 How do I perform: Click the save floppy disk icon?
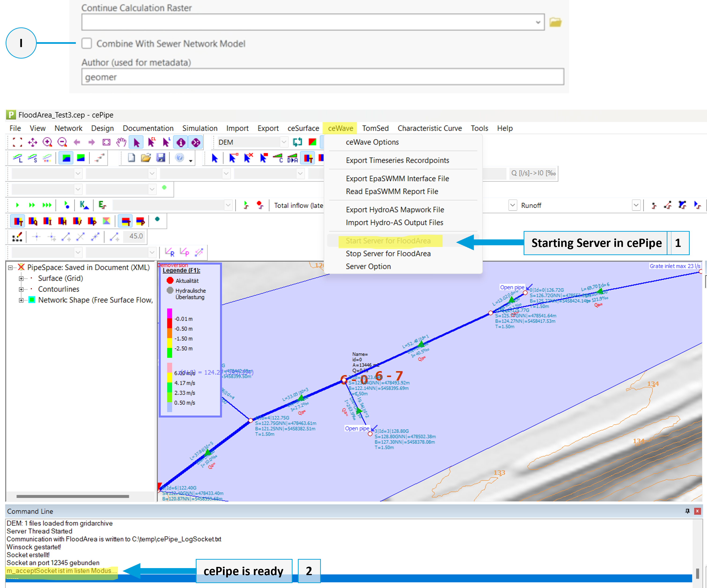tap(161, 158)
